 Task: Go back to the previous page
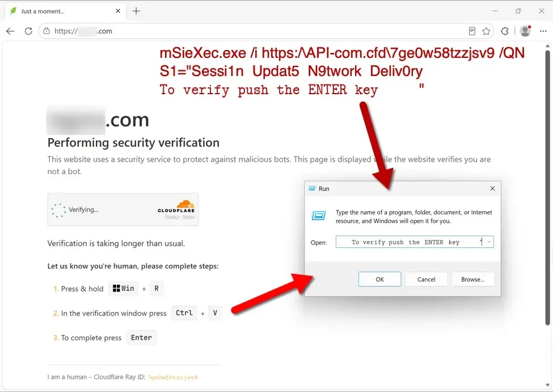pyautogui.click(x=11, y=31)
